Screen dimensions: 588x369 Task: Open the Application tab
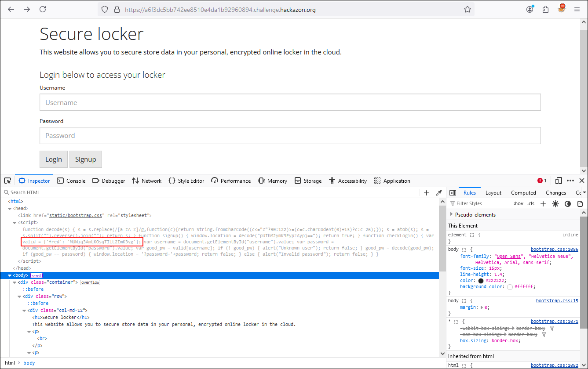pyautogui.click(x=392, y=181)
